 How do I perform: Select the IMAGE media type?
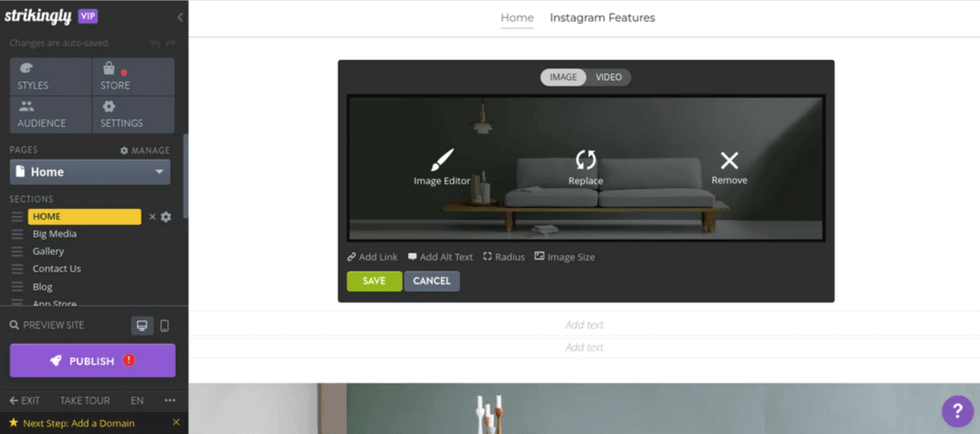point(563,77)
